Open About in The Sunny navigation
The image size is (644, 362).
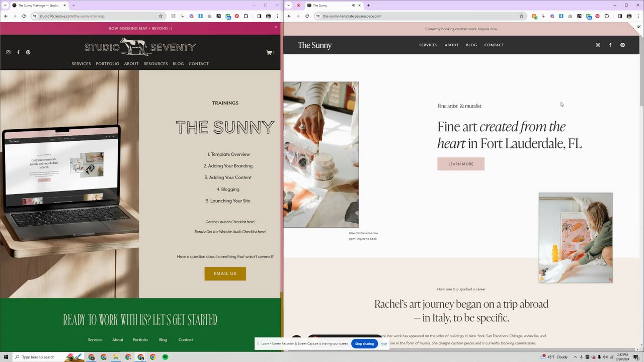click(x=452, y=45)
